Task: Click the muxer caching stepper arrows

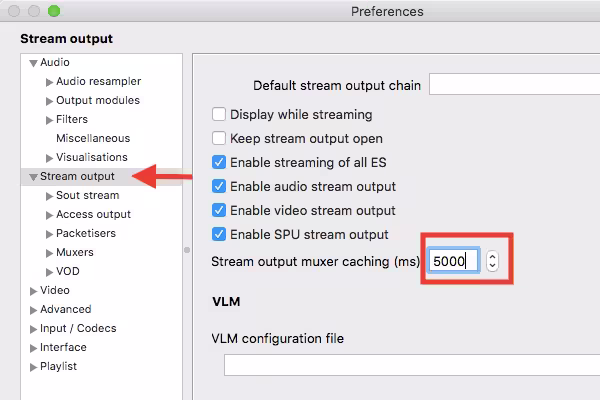Action: (x=492, y=262)
